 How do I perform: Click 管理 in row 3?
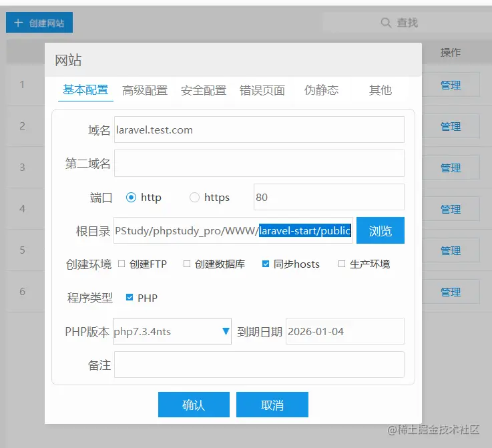[451, 168]
